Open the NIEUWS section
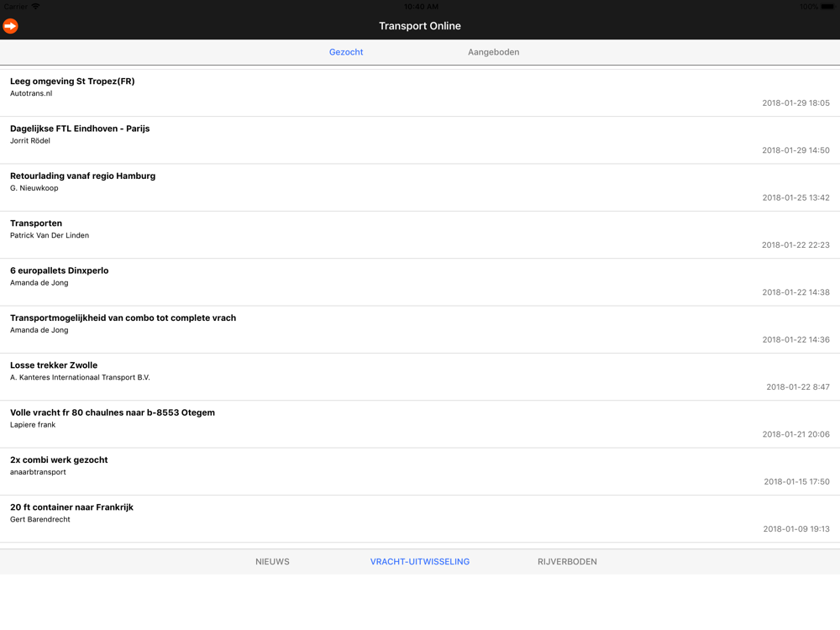The width and height of the screenshot is (840, 630). coord(272,561)
